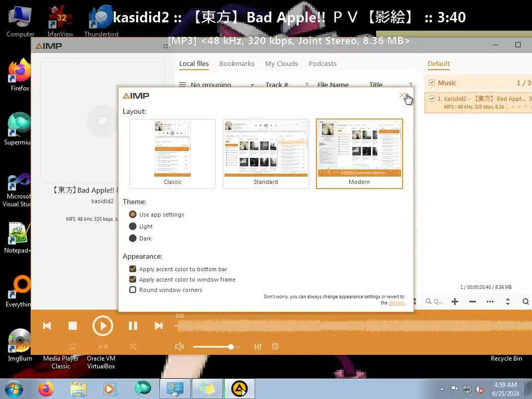Toggle shuffle playback icon
The image size is (532, 399).
[133, 347]
